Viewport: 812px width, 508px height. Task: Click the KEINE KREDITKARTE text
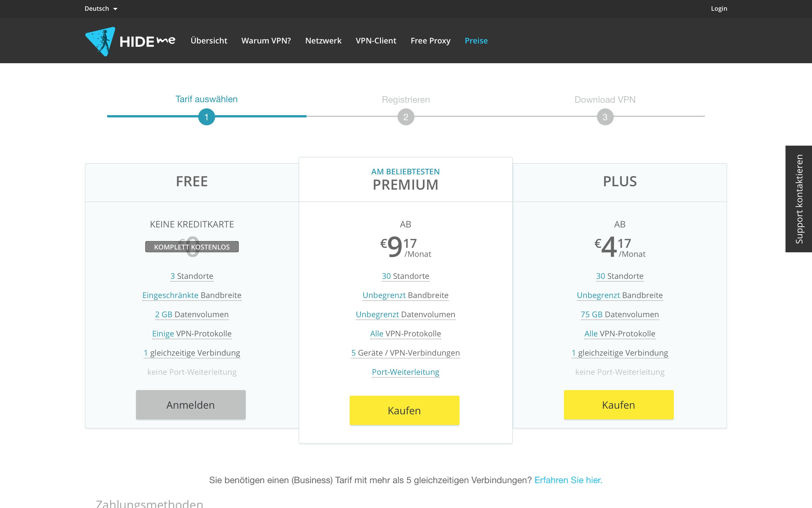point(192,224)
